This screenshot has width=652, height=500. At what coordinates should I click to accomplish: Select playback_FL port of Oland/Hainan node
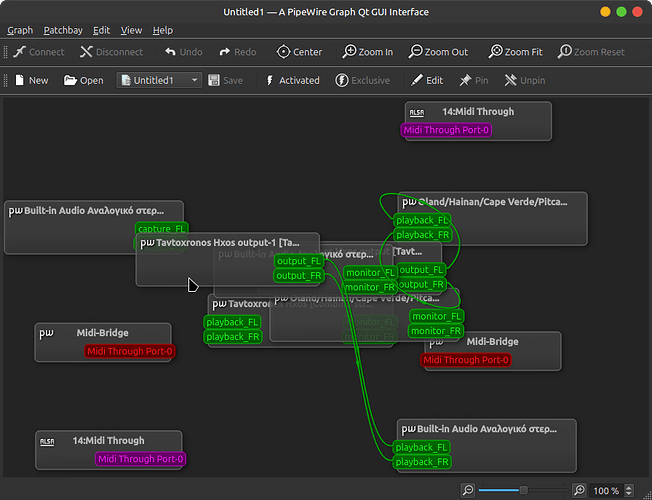422,220
